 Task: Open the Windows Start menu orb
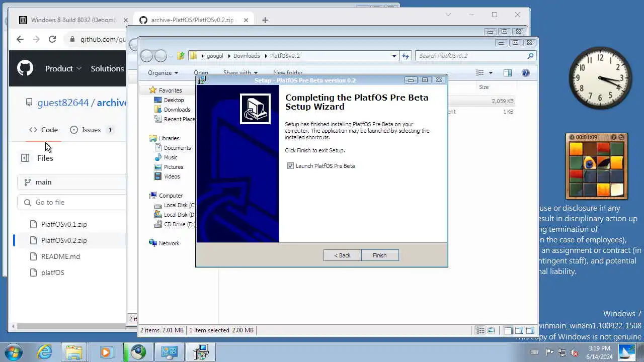pos(13,352)
